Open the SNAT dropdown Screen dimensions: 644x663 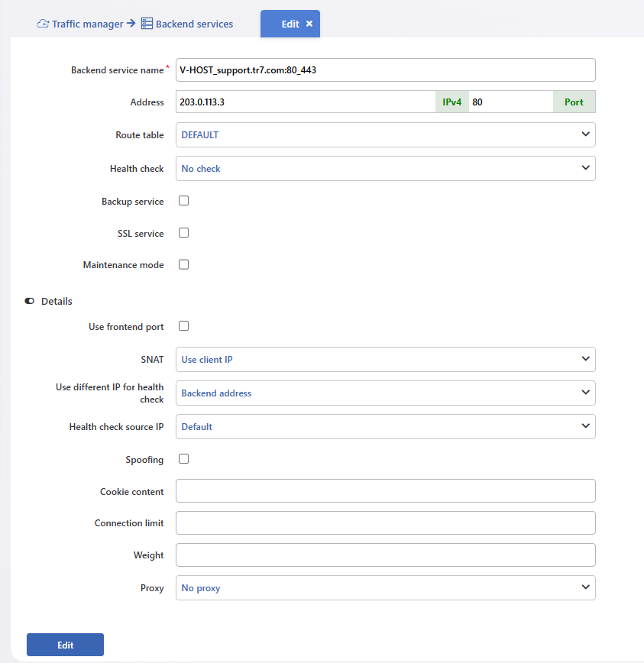click(386, 360)
